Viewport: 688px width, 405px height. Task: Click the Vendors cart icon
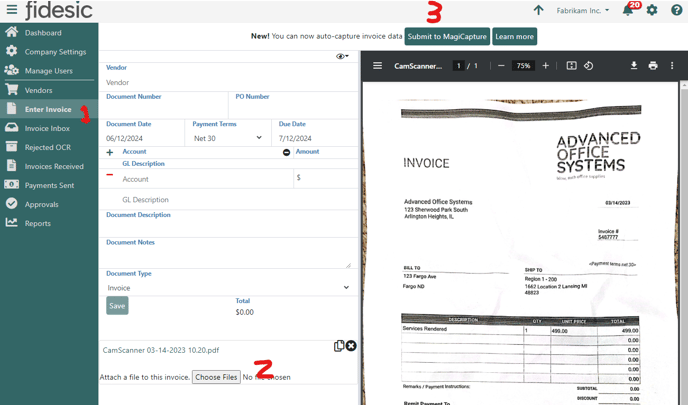12,90
